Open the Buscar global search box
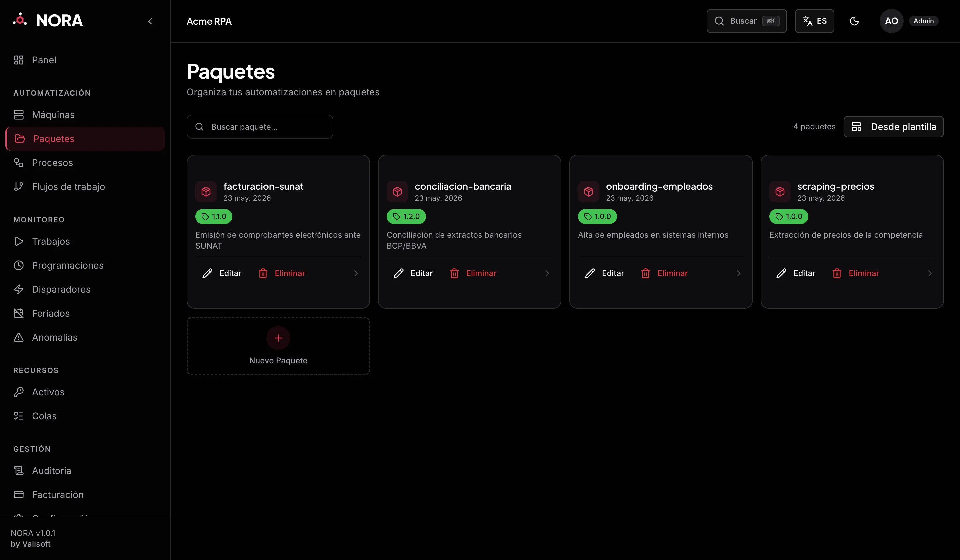The image size is (960, 560). (746, 21)
